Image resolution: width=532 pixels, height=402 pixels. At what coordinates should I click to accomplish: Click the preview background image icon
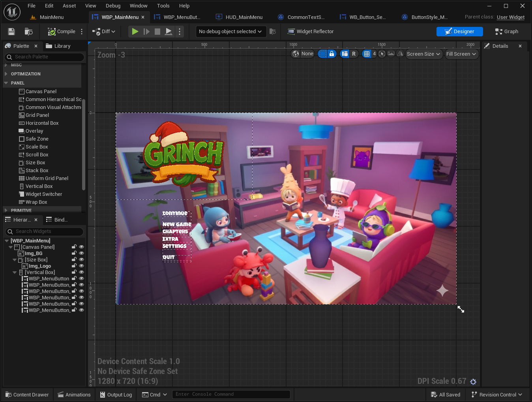391,54
